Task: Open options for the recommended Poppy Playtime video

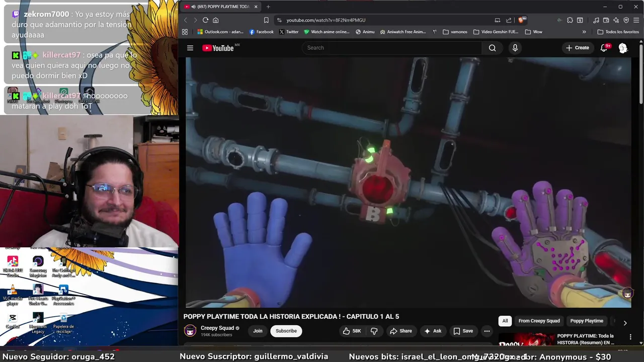Action: pyautogui.click(x=630, y=337)
